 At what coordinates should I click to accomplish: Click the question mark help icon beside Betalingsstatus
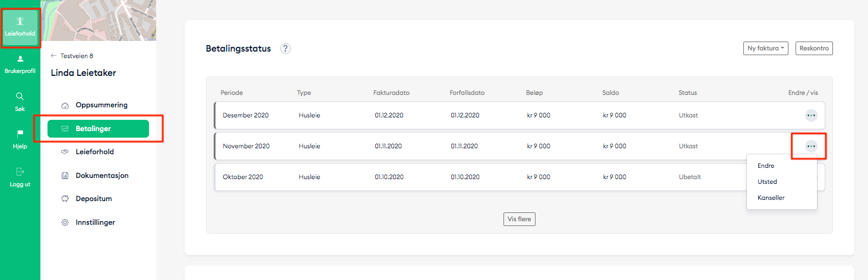[286, 49]
